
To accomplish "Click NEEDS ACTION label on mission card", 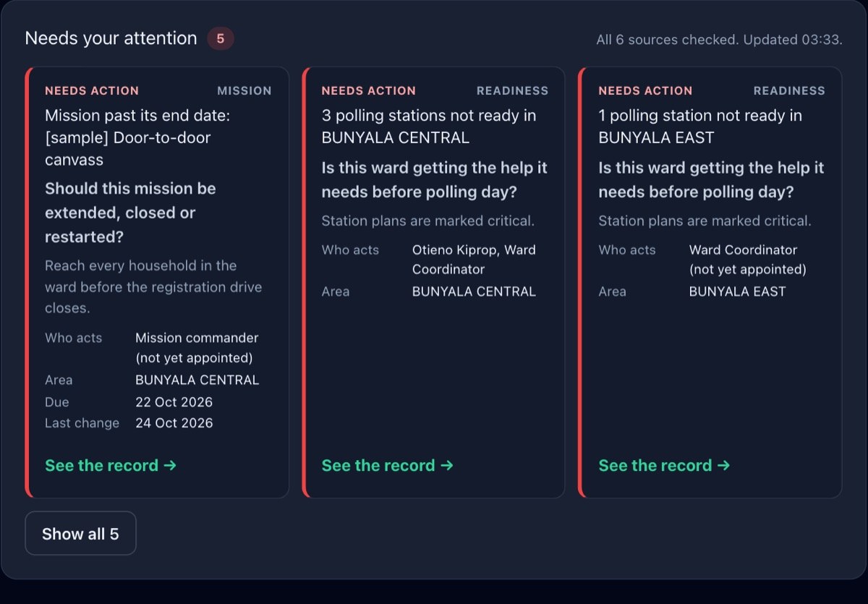I will pyautogui.click(x=92, y=90).
